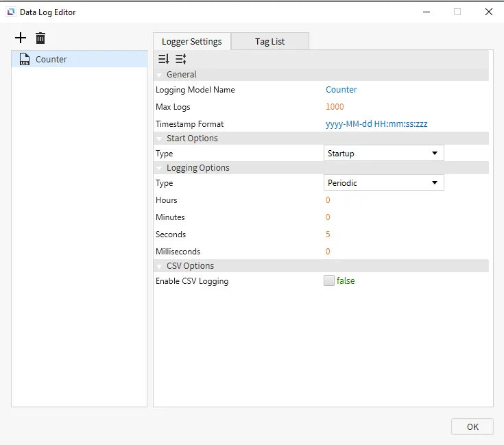Click the Data Log Editor title icon
504x445 pixels.
pos(10,12)
